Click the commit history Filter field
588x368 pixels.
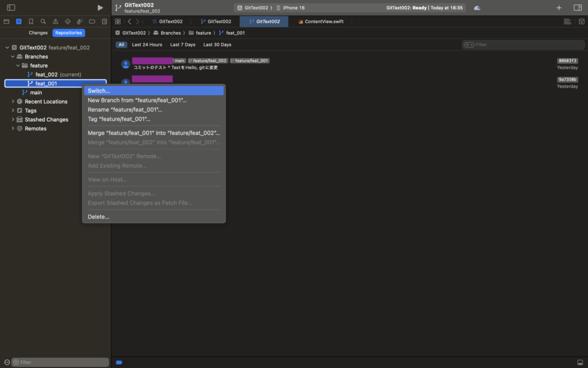click(524, 45)
